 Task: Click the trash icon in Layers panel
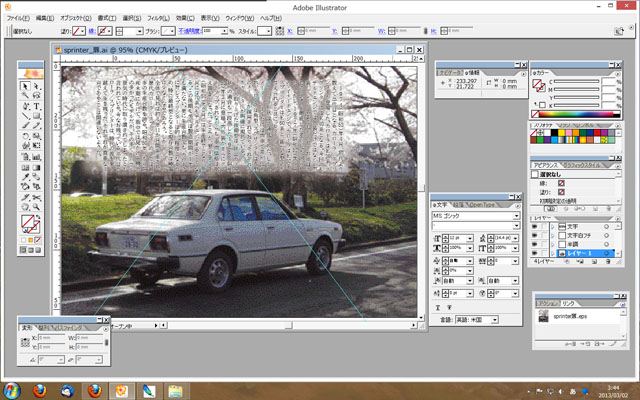(608, 262)
